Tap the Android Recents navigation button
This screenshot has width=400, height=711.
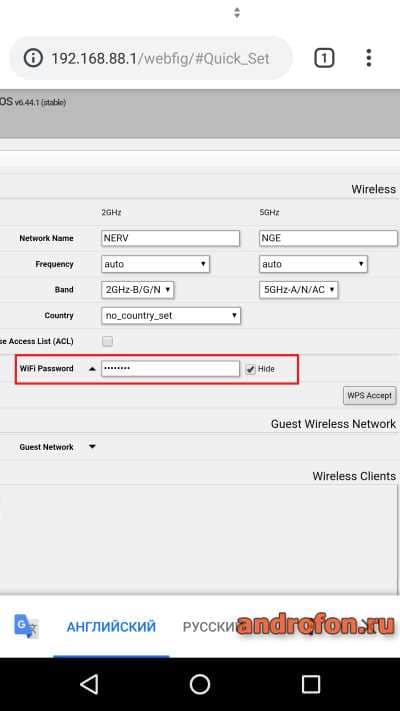311,684
